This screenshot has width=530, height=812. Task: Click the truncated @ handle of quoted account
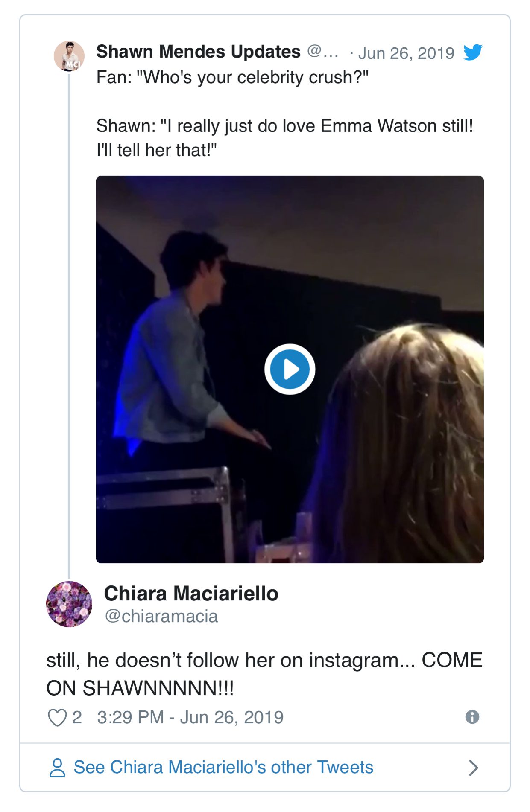[x=322, y=52]
